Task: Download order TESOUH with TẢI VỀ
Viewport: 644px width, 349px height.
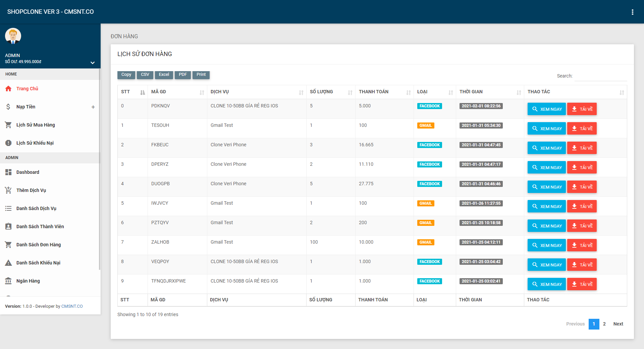Action: (x=582, y=129)
